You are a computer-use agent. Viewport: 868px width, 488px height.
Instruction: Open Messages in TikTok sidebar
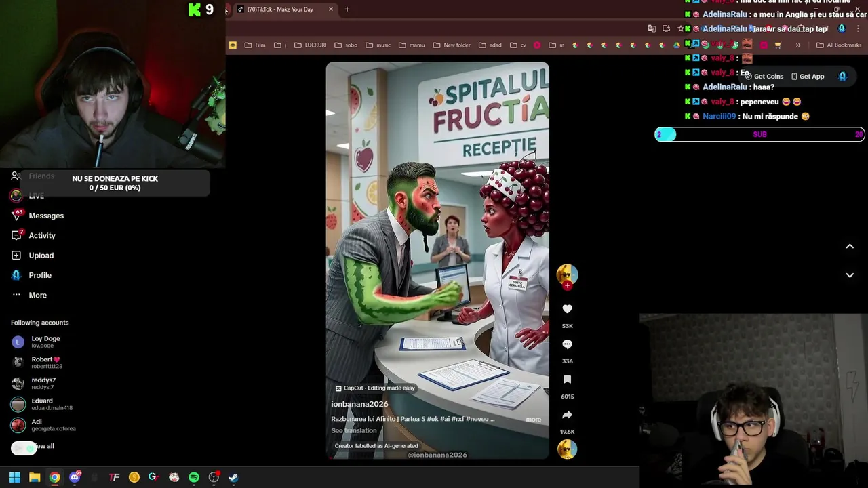[46, 216]
